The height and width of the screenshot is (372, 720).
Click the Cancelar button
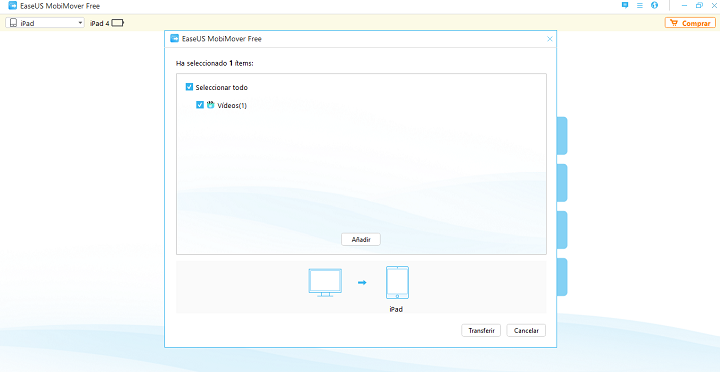click(526, 331)
